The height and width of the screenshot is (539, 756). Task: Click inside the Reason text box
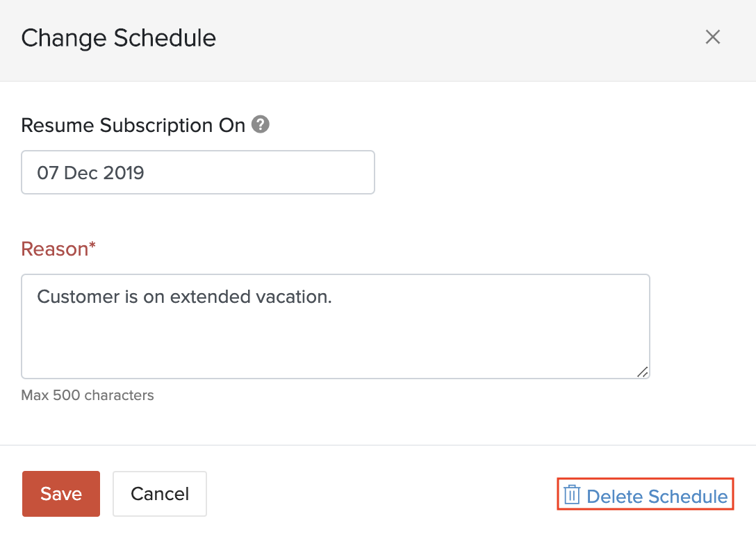(x=336, y=326)
